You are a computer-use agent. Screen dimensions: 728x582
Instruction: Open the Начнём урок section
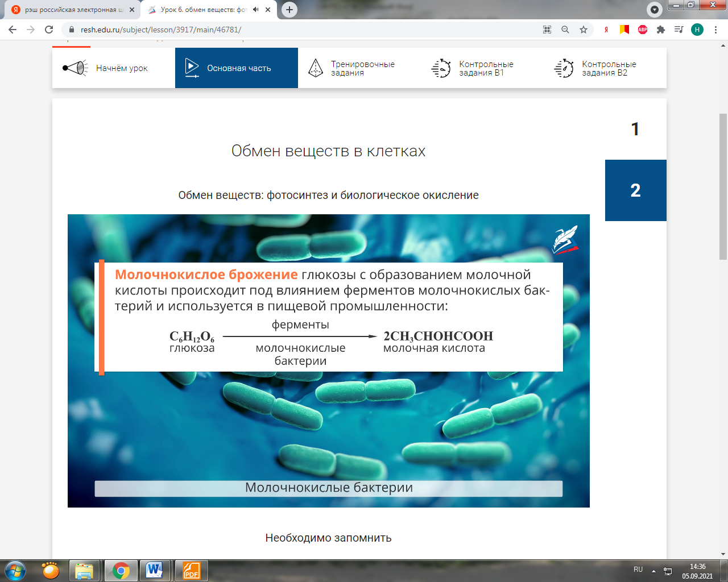pyautogui.click(x=114, y=68)
